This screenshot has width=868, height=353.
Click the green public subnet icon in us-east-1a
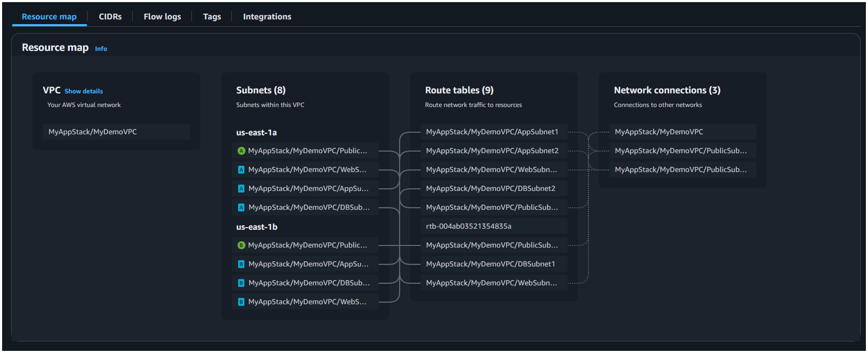pos(241,151)
